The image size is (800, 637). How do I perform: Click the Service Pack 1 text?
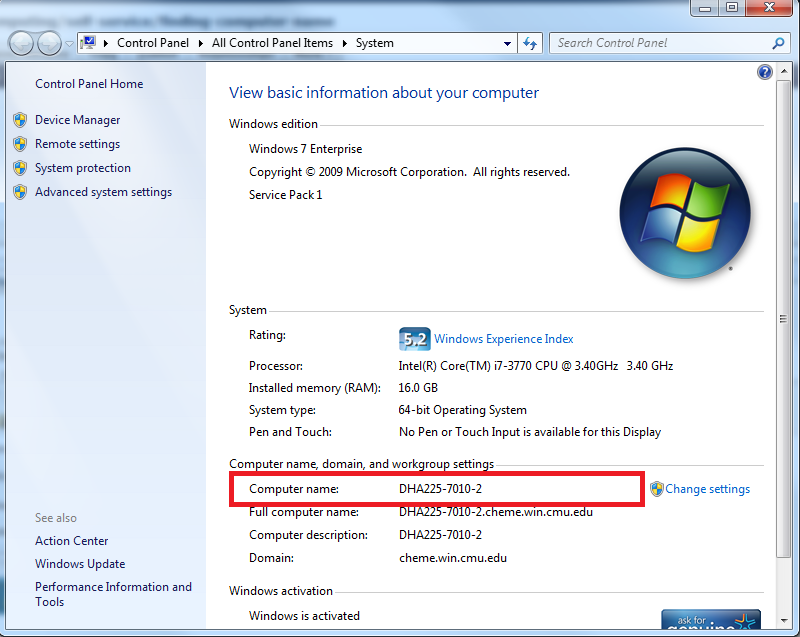click(x=285, y=195)
